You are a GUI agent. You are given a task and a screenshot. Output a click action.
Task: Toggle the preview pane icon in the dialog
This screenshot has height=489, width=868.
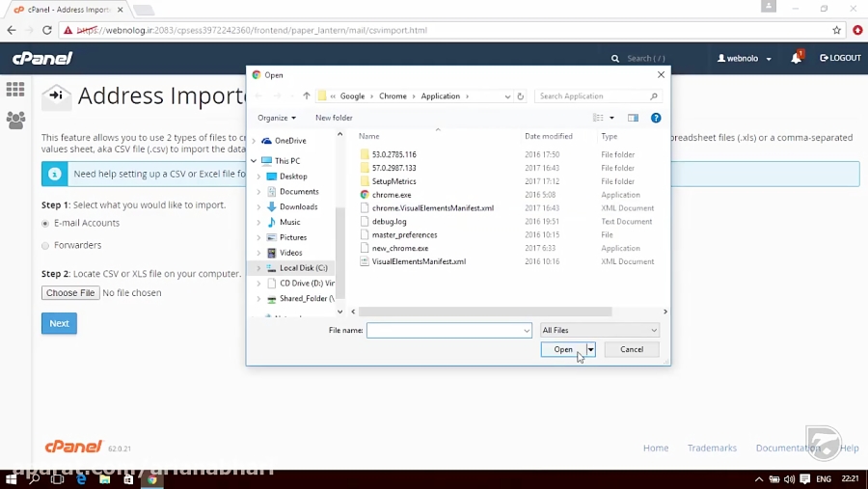(633, 118)
